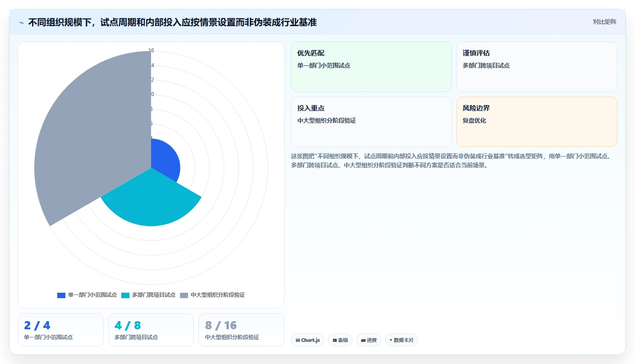Open the 风险边界 card
This screenshot has width=635, height=364.
[537, 122]
